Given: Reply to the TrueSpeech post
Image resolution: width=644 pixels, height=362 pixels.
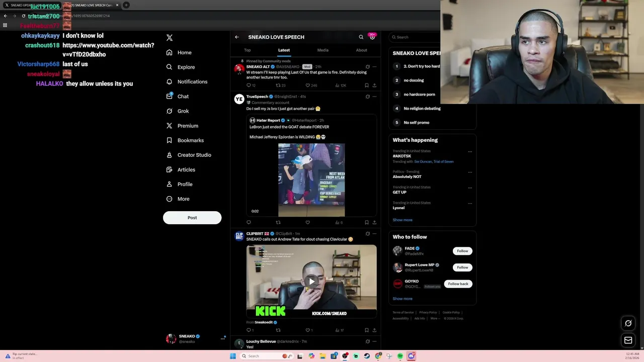Looking at the screenshot, I should [x=249, y=222].
